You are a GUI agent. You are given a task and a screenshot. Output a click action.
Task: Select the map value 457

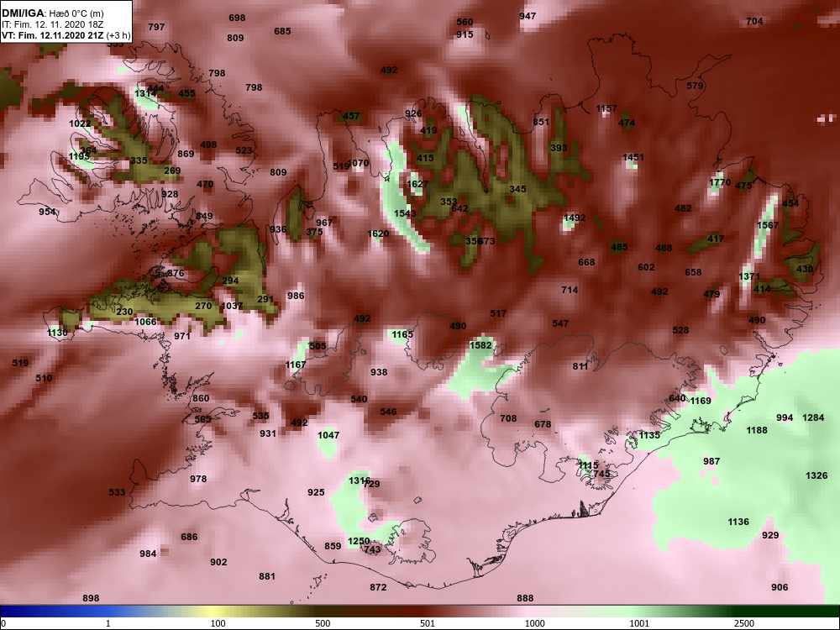(351, 116)
